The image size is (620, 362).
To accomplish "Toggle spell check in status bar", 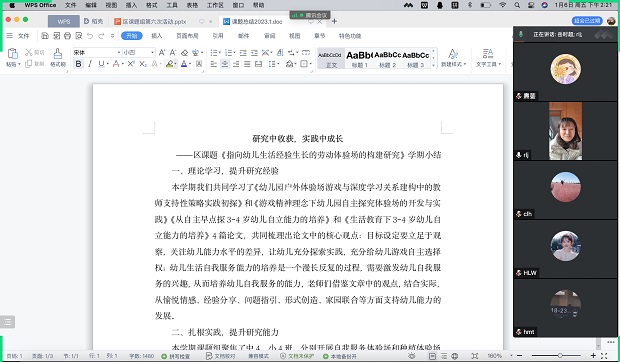I will [x=176, y=356].
